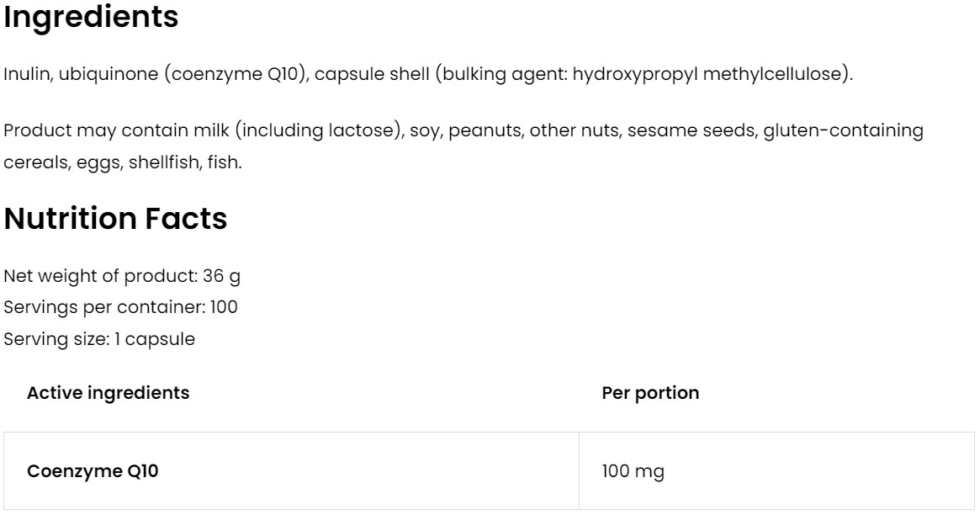This screenshot has width=980, height=515.
Task: Click Serving size: 1 capsule line
Action: click(x=100, y=339)
